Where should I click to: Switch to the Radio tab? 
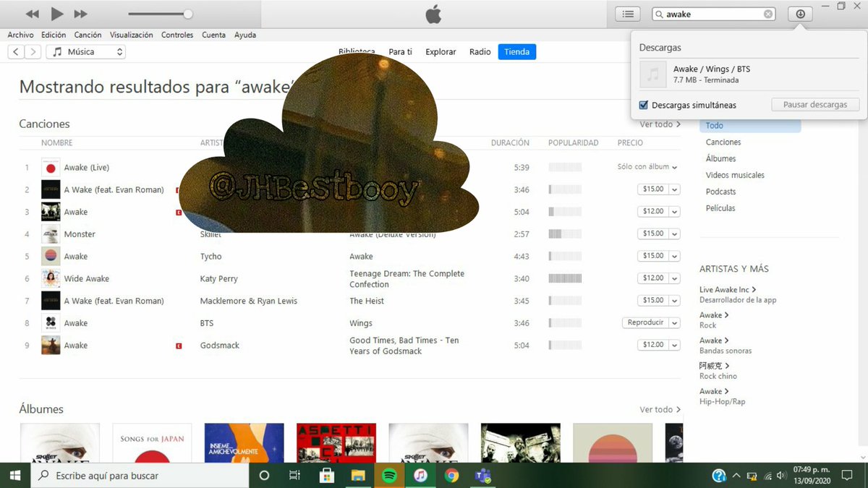(480, 52)
